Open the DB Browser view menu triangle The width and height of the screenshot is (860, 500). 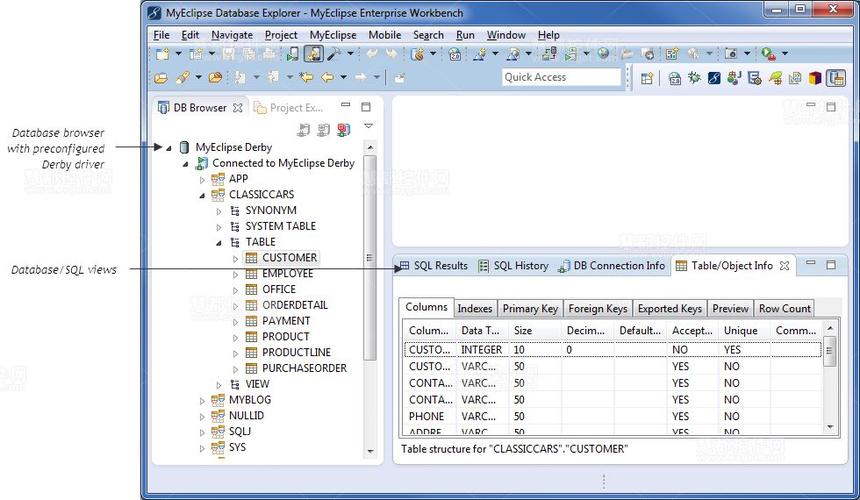pyautogui.click(x=368, y=127)
